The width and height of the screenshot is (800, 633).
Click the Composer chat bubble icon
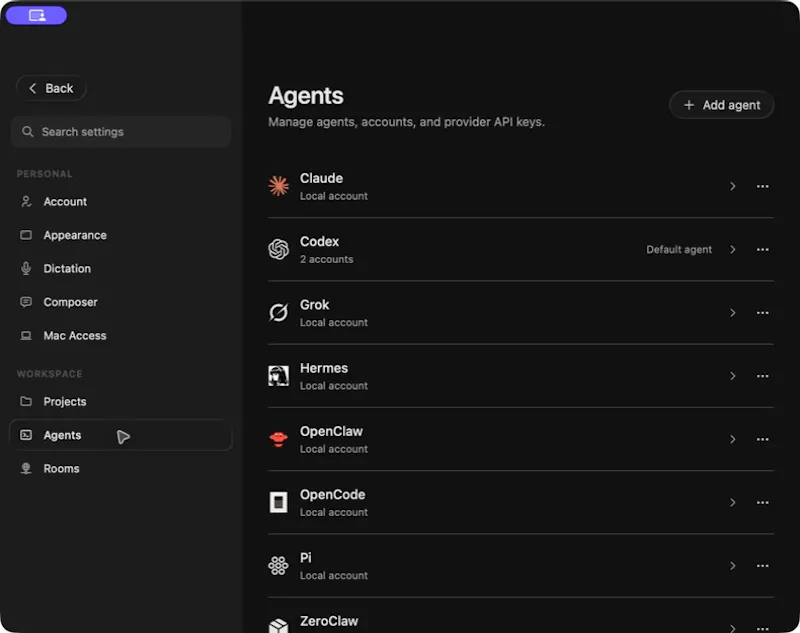26,302
